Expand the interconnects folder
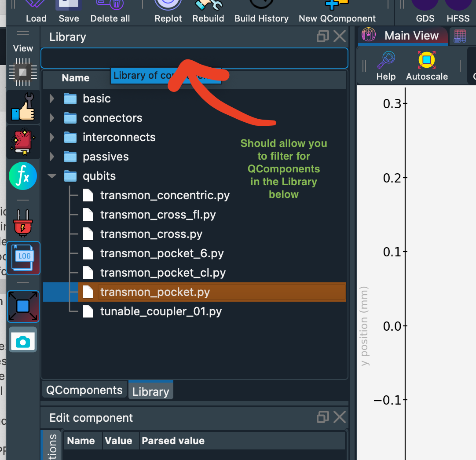476x460 pixels. coord(52,138)
